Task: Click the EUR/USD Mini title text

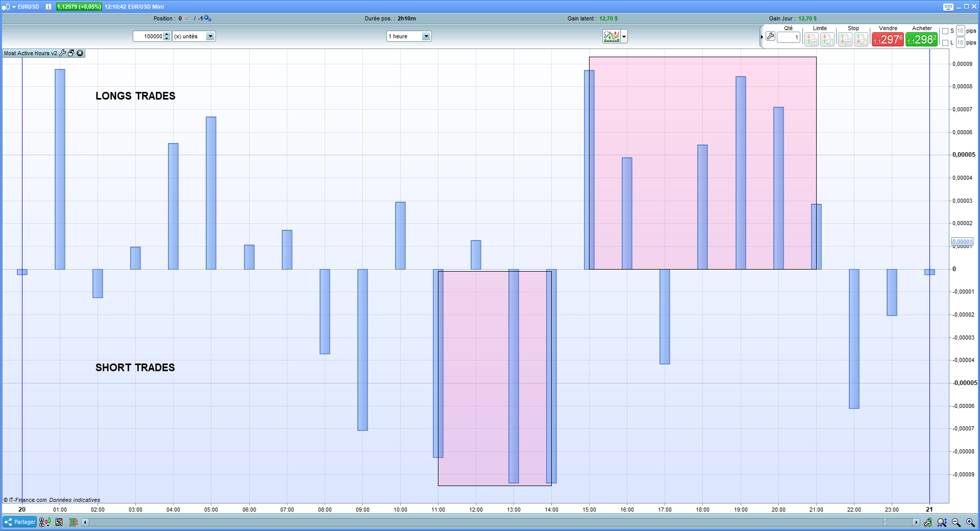Action: pos(146,7)
